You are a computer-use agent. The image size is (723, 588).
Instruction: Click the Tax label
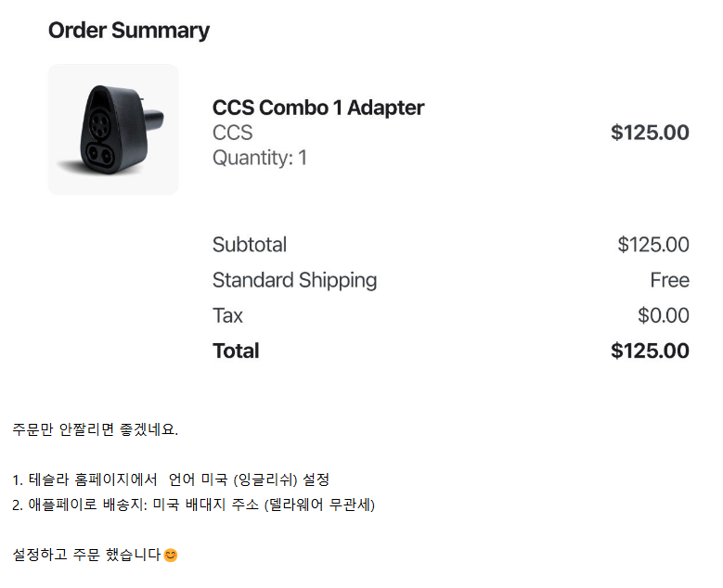227,315
